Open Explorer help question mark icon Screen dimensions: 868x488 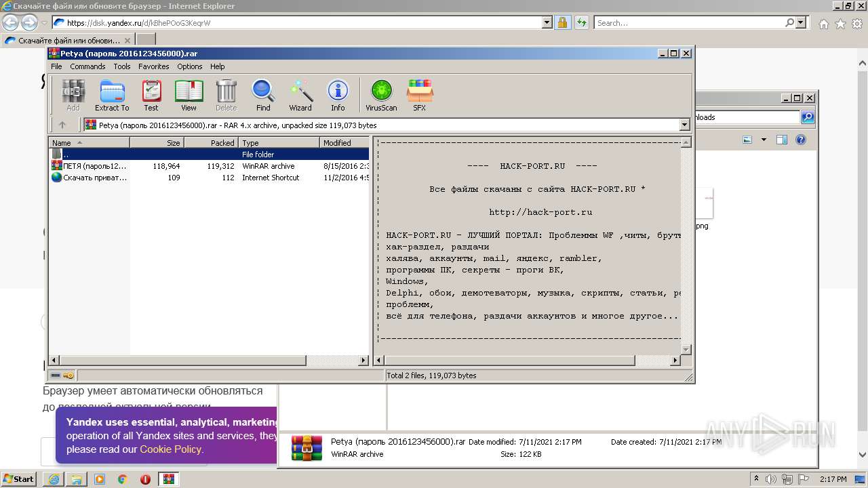click(801, 140)
